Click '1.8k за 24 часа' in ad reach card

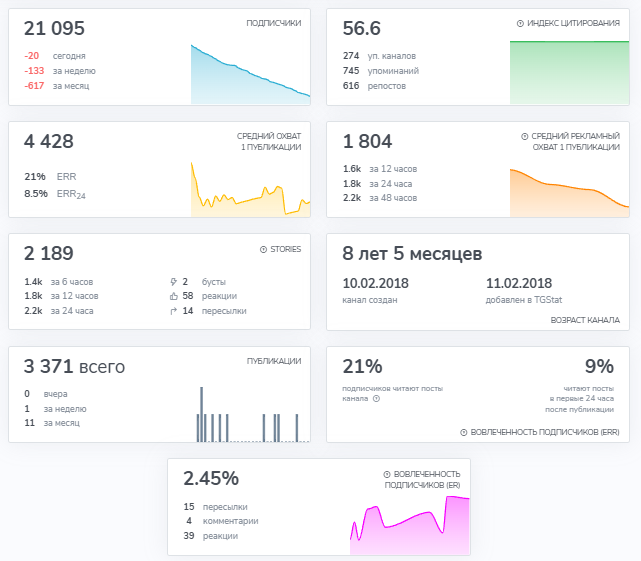click(377, 184)
